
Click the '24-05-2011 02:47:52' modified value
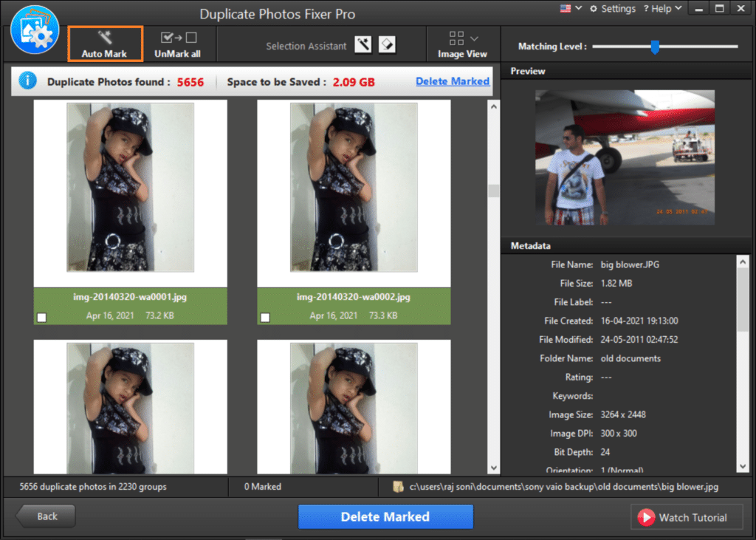pos(639,340)
